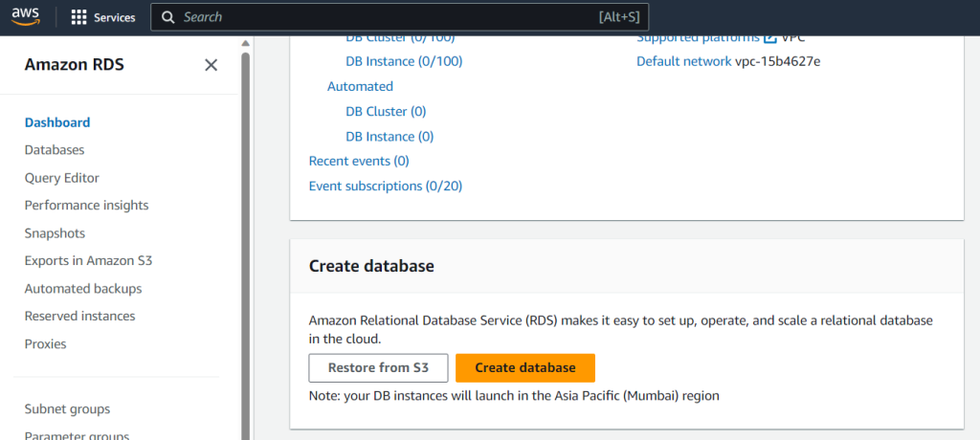Navigate to Automated backups
This screenshot has height=440, width=980.
tap(83, 289)
